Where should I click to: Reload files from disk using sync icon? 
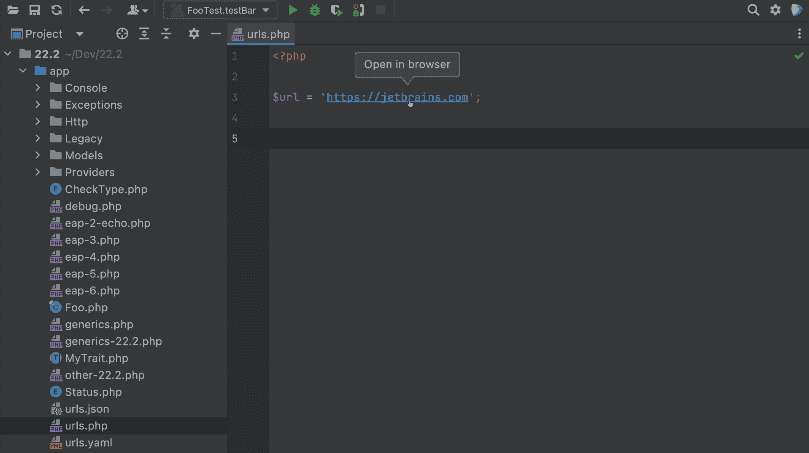tap(57, 10)
